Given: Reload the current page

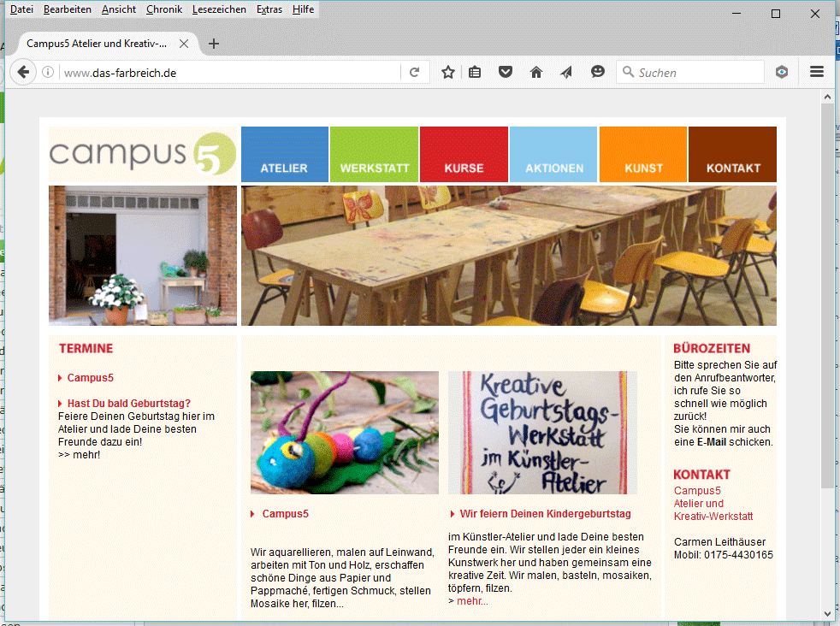Looking at the screenshot, I should (x=414, y=73).
